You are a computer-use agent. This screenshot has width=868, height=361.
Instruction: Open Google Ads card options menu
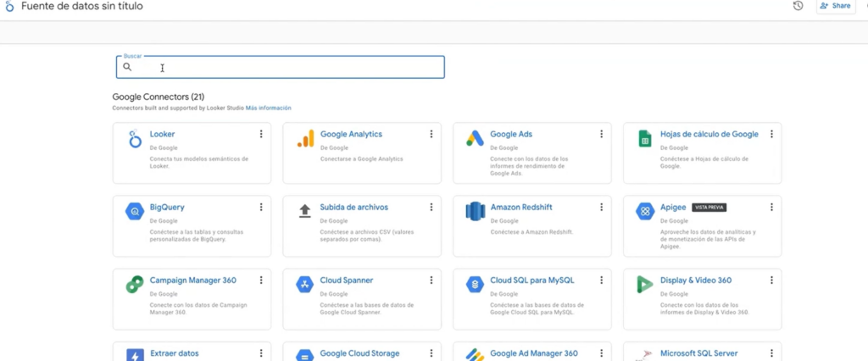(601, 134)
